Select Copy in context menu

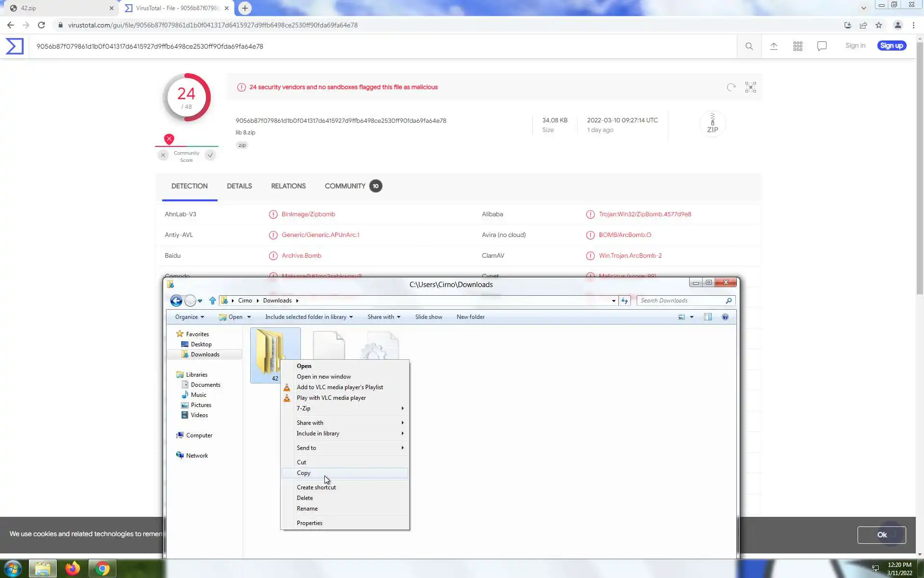pos(304,473)
